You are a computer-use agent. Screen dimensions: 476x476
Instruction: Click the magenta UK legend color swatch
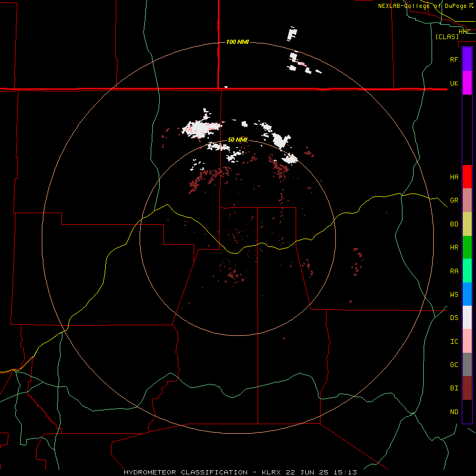coord(467,83)
